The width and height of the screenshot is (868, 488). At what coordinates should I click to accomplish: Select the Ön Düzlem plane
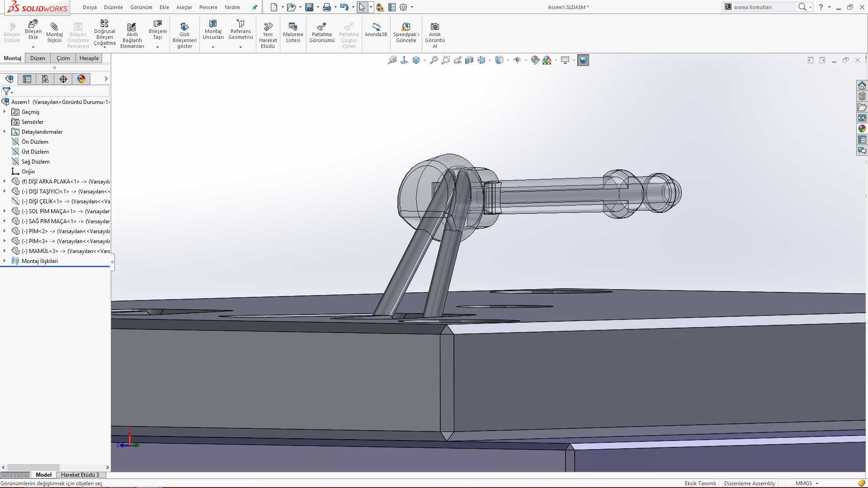35,141
